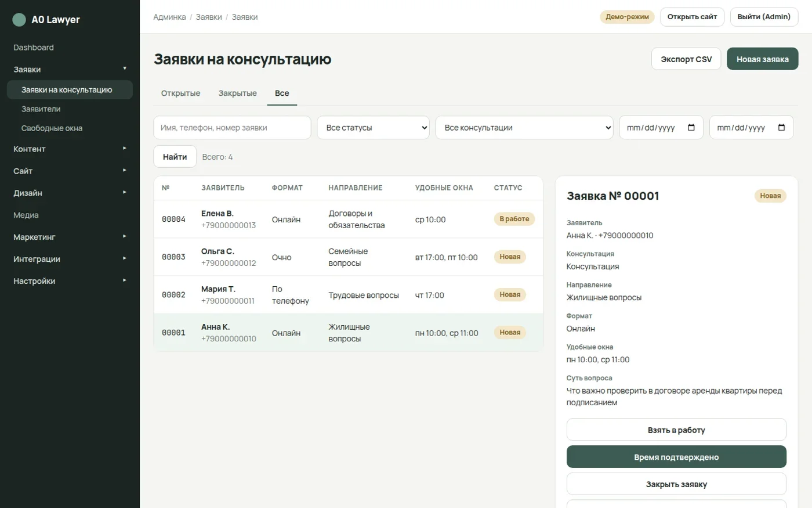Click the Новая заявка button
This screenshot has height=508, width=812.
762,59
